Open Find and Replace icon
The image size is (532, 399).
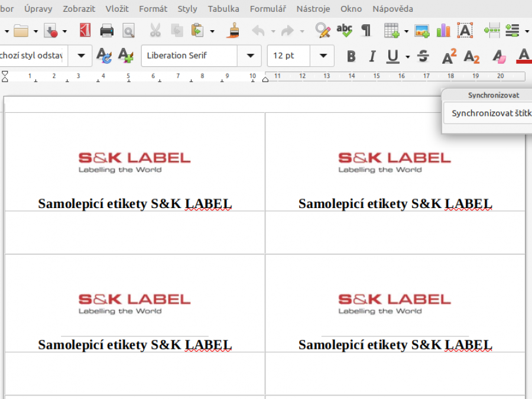pos(323,30)
